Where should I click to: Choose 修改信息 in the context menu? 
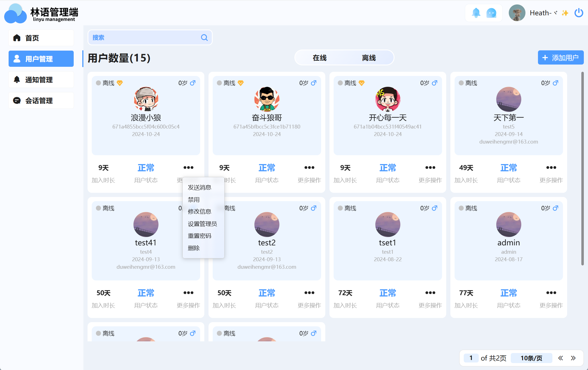coord(199,211)
